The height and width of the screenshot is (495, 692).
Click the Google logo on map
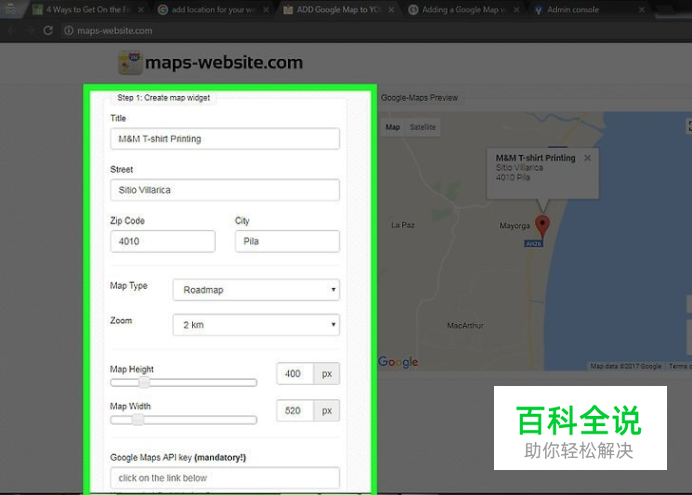pyautogui.click(x=398, y=362)
